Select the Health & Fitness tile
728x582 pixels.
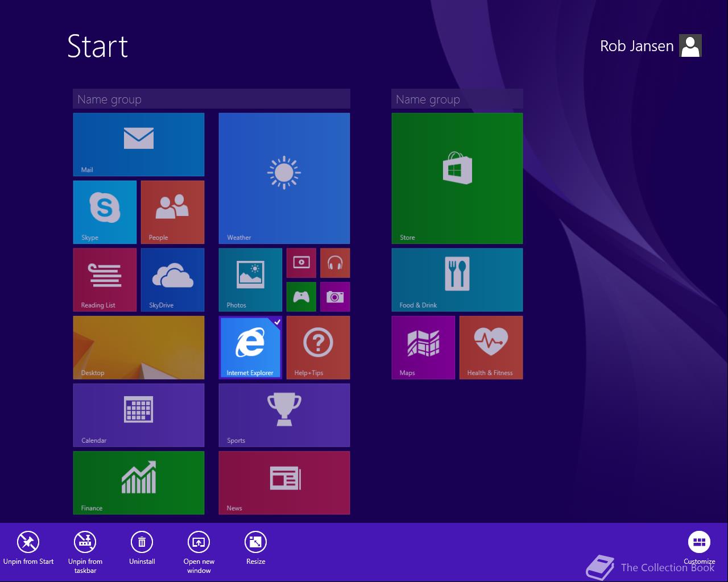[x=491, y=347]
